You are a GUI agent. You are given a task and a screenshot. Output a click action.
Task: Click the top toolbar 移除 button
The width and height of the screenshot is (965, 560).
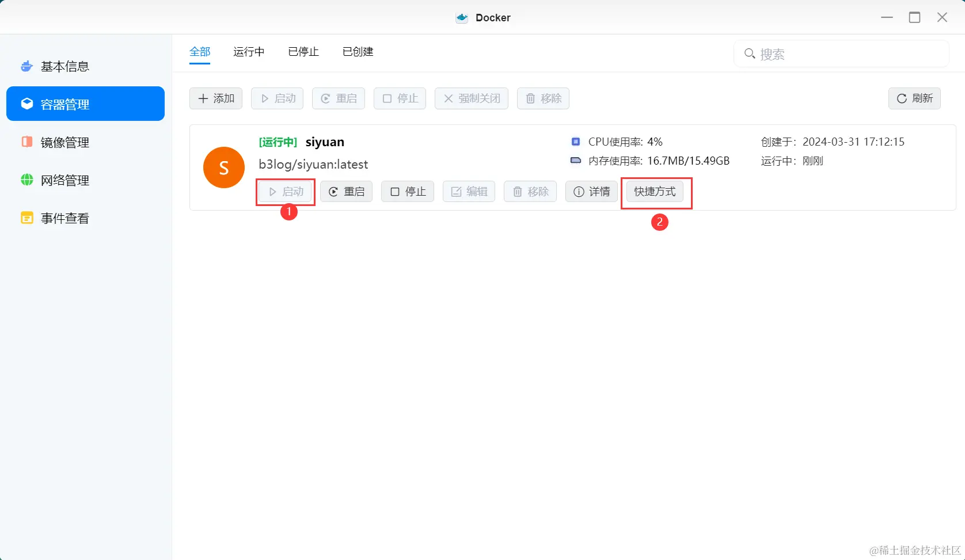tap(544, 98)
